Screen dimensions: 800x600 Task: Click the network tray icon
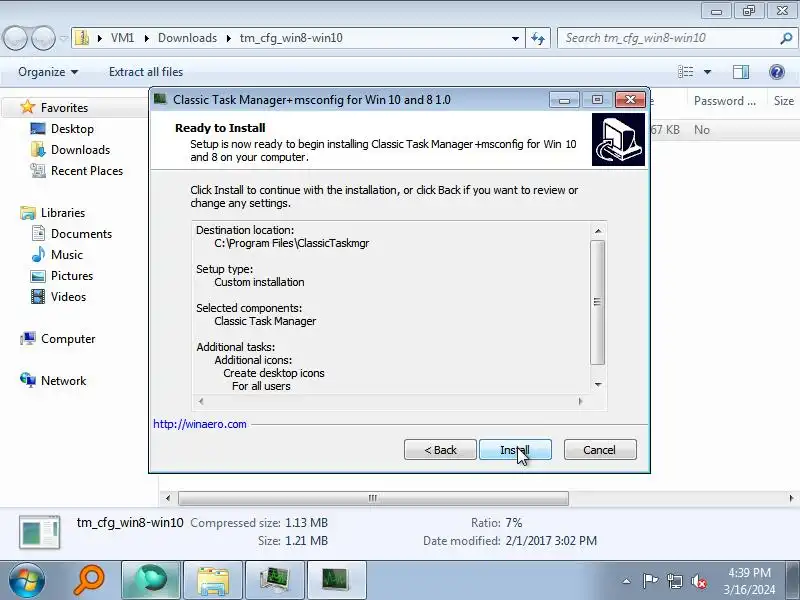[x=674, y=581]
